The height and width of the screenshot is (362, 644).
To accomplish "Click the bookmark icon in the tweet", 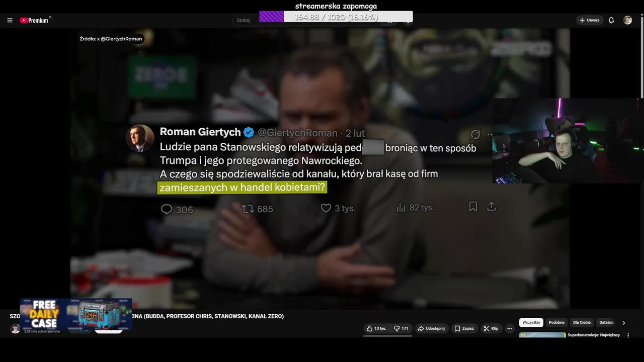I will coord(473,207).
